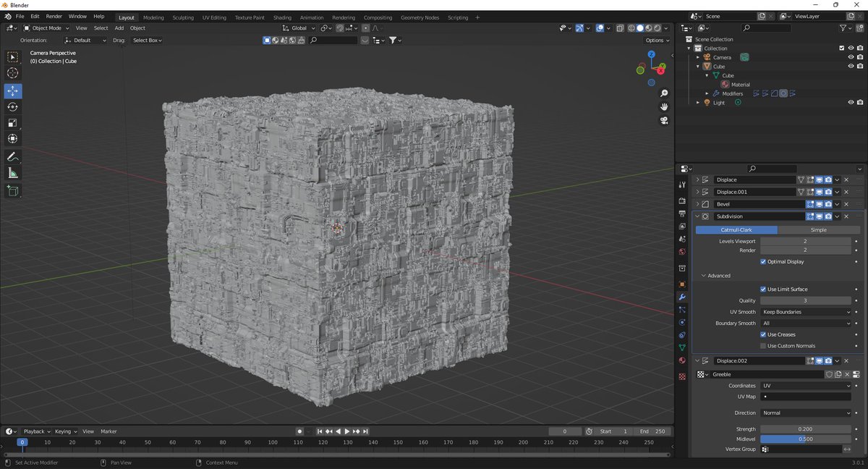The image size is (868, 469).
Task: Hide the Camera object in viewport
Action: pos(851,57)
